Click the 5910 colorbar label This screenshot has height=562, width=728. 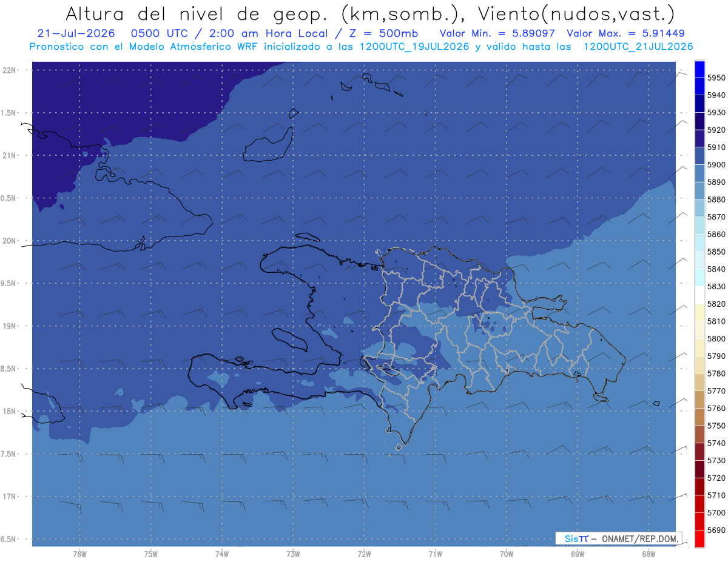[716, 147]
